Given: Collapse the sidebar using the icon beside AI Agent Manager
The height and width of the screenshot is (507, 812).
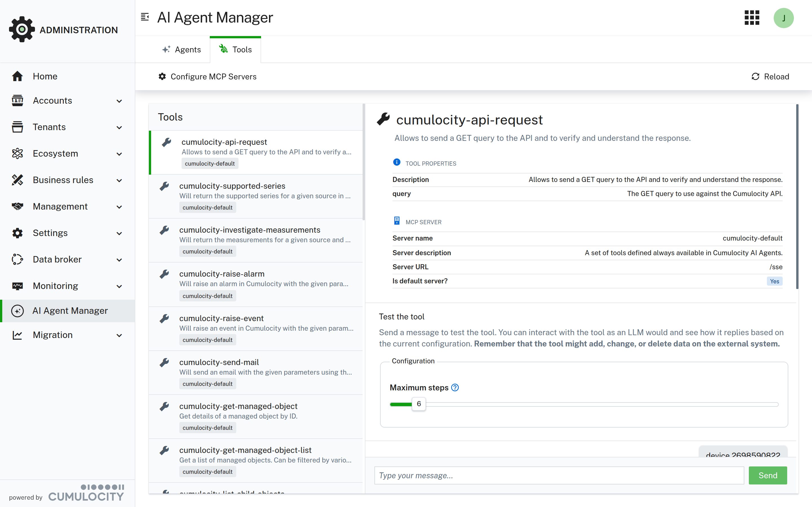Looking at the screenshot, I should (x=145, y=17).
